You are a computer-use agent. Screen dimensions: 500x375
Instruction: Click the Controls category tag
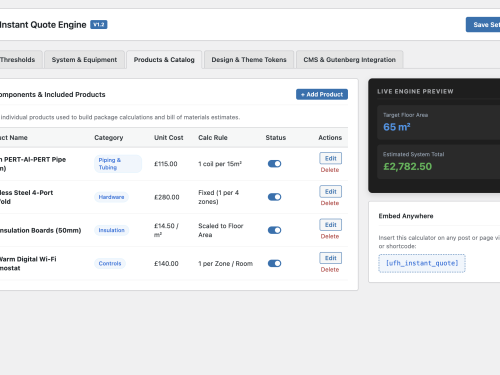pos(110,264)
